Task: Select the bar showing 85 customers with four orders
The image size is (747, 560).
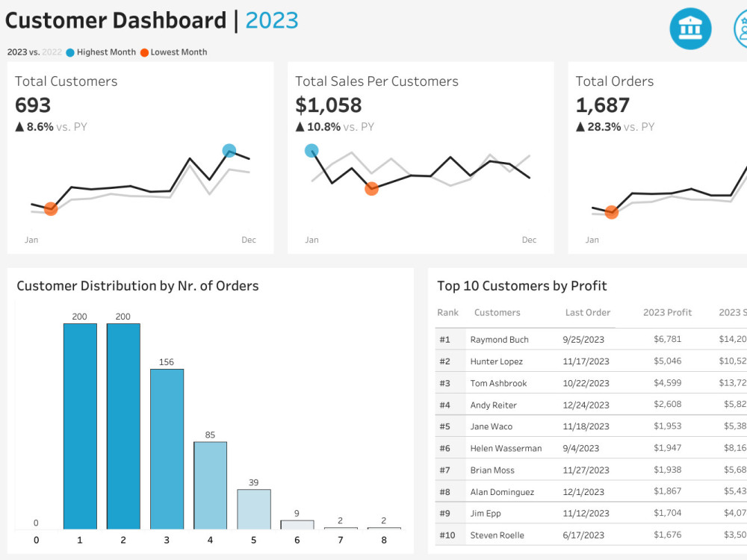Action: pos(210,485)
